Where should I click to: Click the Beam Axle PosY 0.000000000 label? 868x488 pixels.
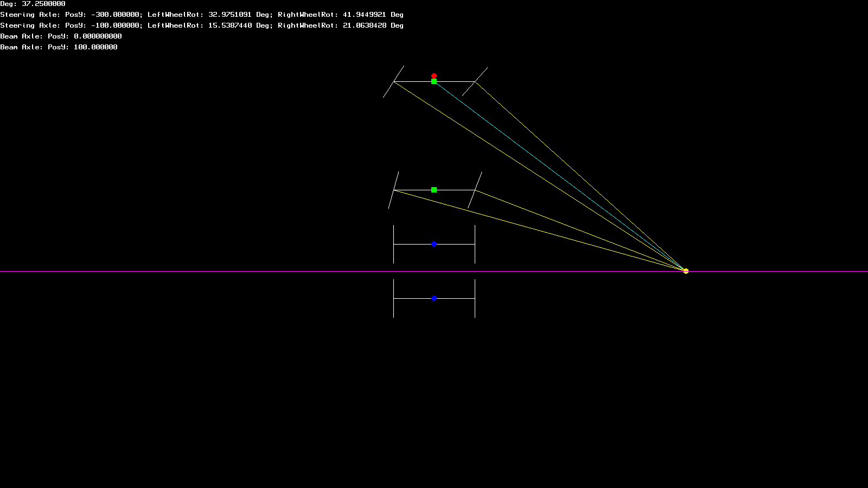[61, 36]
